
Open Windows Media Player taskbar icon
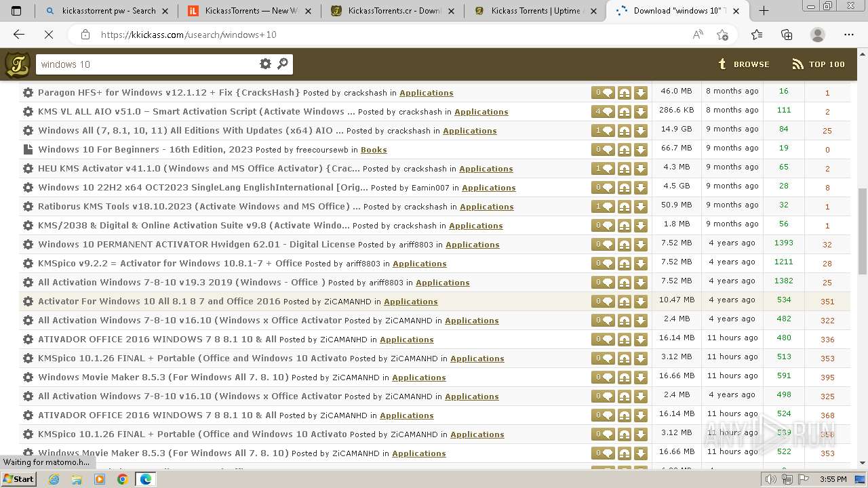(x=100, y=479)
